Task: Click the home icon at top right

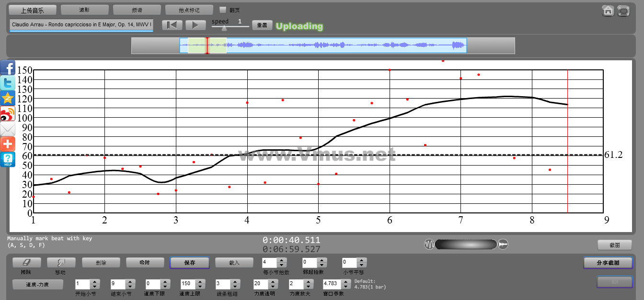Action: tap(608, 11)
